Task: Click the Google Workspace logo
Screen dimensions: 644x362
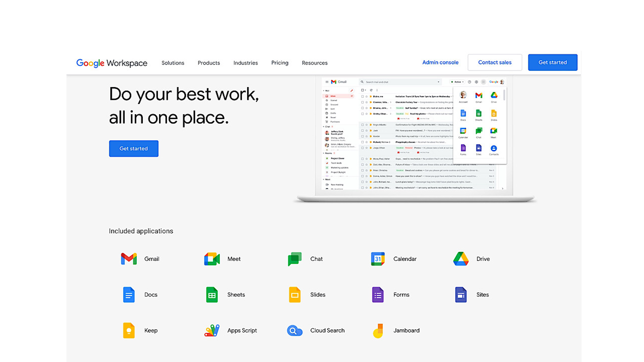Action: point(112,63)
